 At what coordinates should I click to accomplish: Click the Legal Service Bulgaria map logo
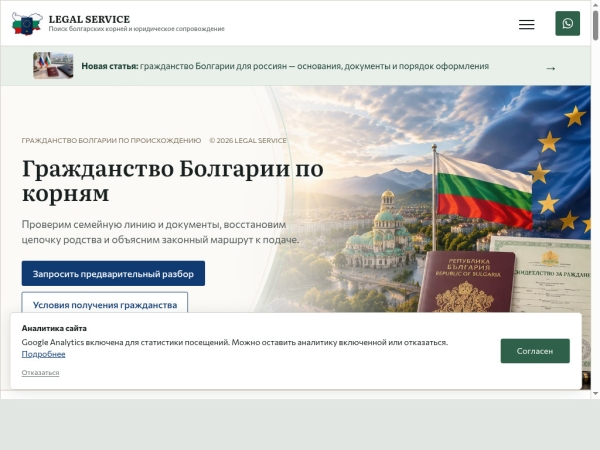click(x=26, y=24)
